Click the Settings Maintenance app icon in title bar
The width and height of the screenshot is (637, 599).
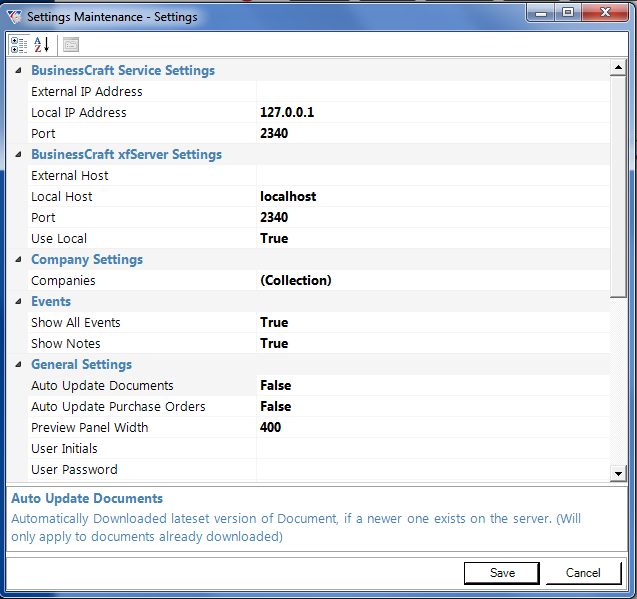click(15, 17)
